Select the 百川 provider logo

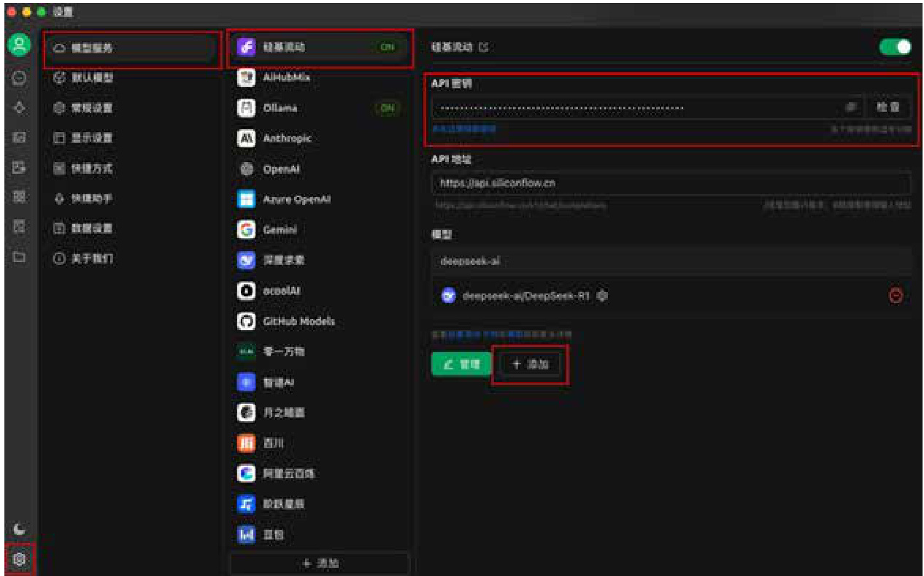point(247,442)
